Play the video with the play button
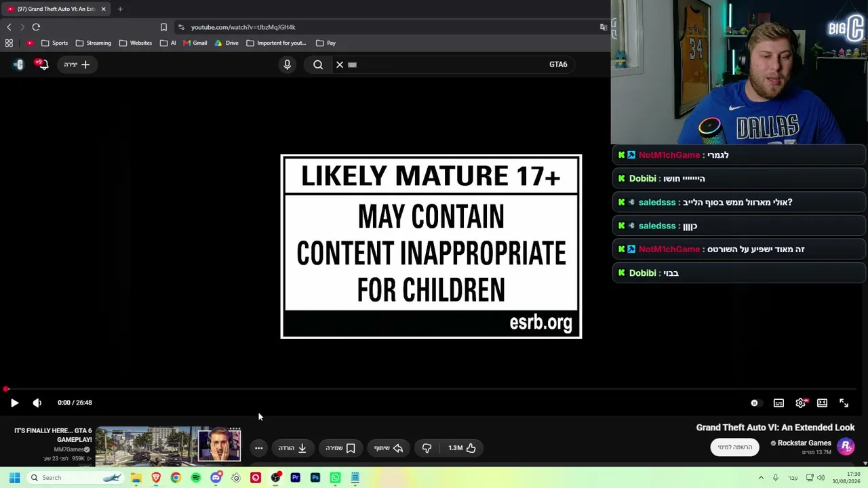This screenshot has height=488, width=868. tap(14, 403)
